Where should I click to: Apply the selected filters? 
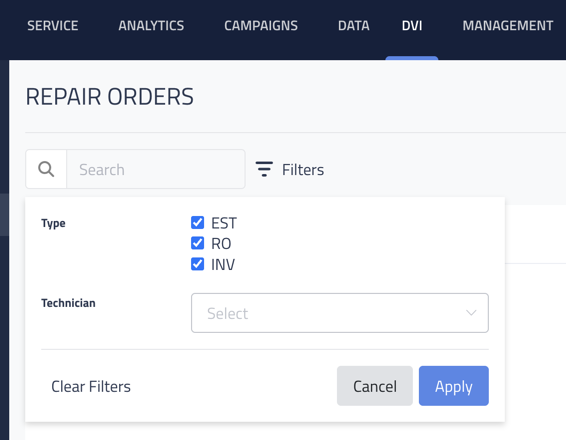[x=454, y=386]
